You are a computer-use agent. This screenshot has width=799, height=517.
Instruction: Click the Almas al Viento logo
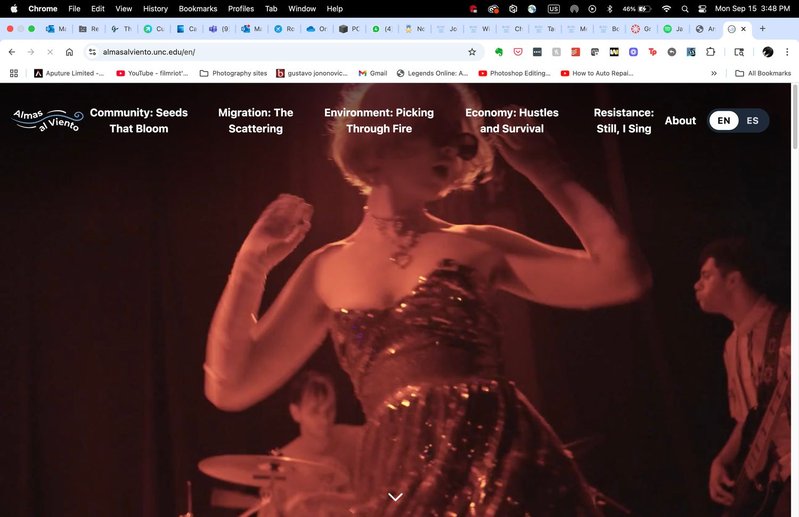click(46, 120)
